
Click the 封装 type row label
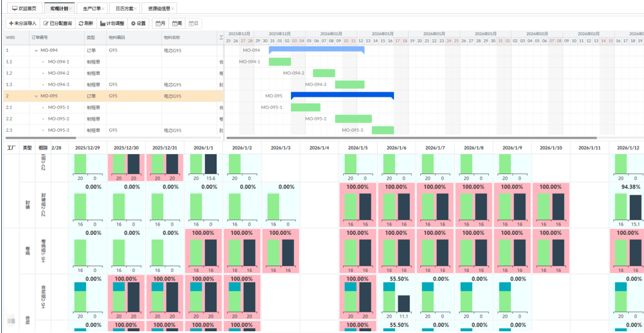28,204
